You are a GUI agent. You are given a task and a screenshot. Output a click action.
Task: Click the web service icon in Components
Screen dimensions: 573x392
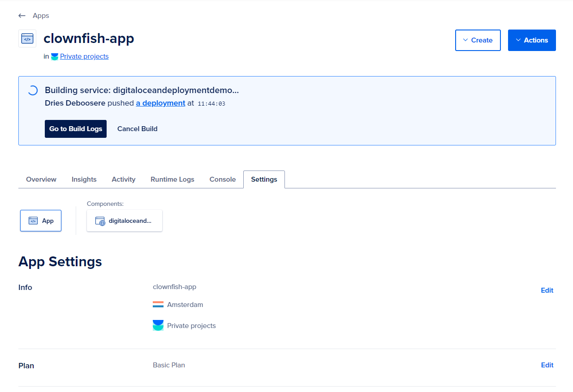coord(100,221)
